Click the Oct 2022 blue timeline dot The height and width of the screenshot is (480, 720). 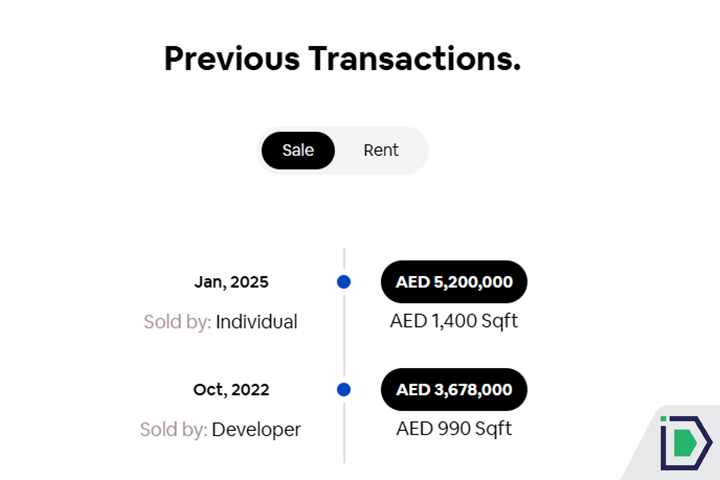tap(344, 389)
